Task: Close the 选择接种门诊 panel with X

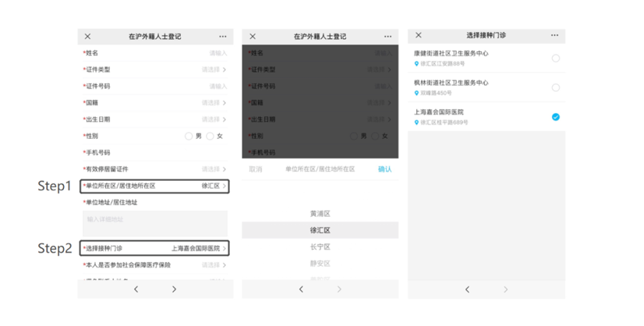Action: (x=419, y=36)
